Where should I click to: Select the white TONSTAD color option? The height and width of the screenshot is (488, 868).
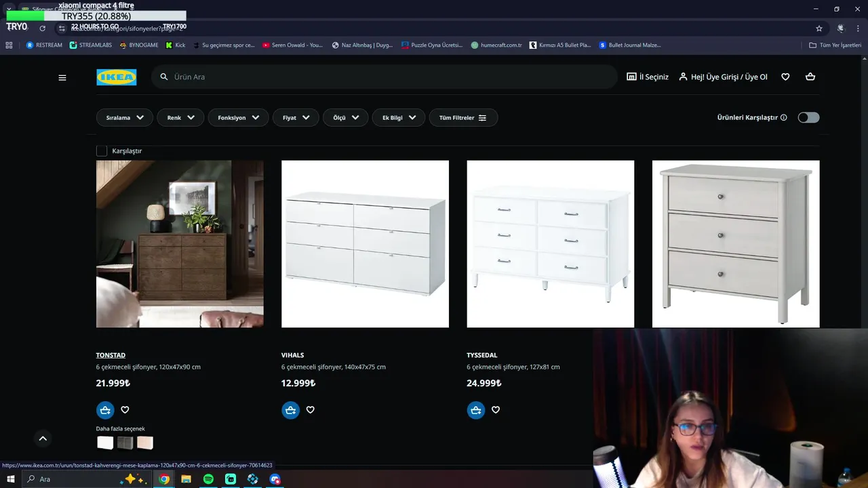(105, 443)
